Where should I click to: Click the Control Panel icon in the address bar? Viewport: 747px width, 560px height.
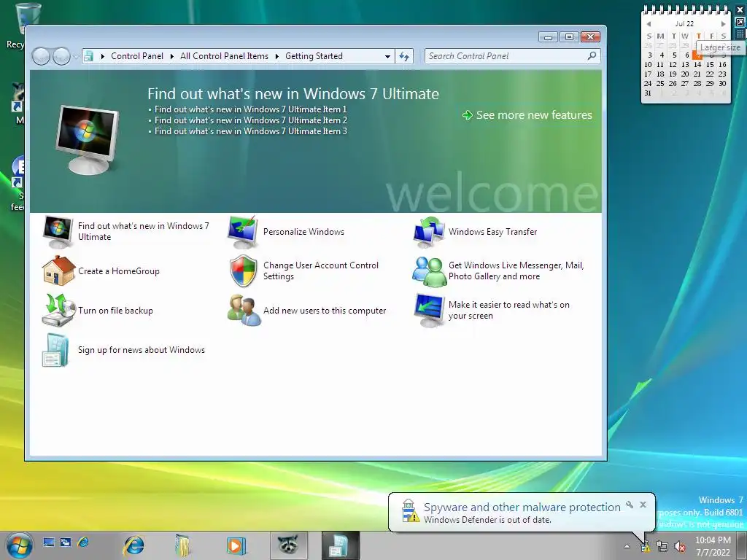(88, 56)
